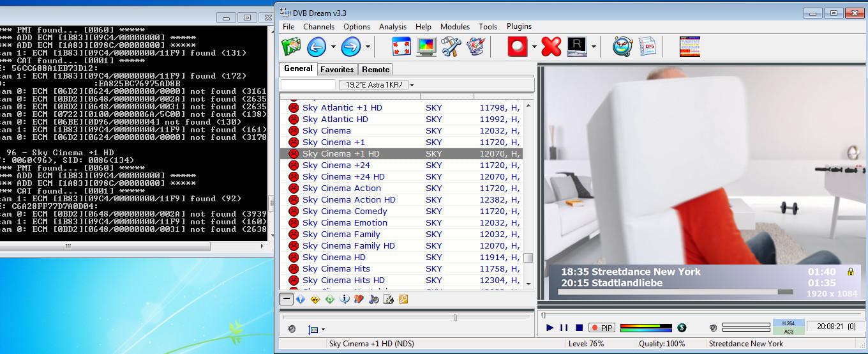Open the EPG page icon
Image resolution: width=868 pixels, height=354 pixels.
click(647, 47)
